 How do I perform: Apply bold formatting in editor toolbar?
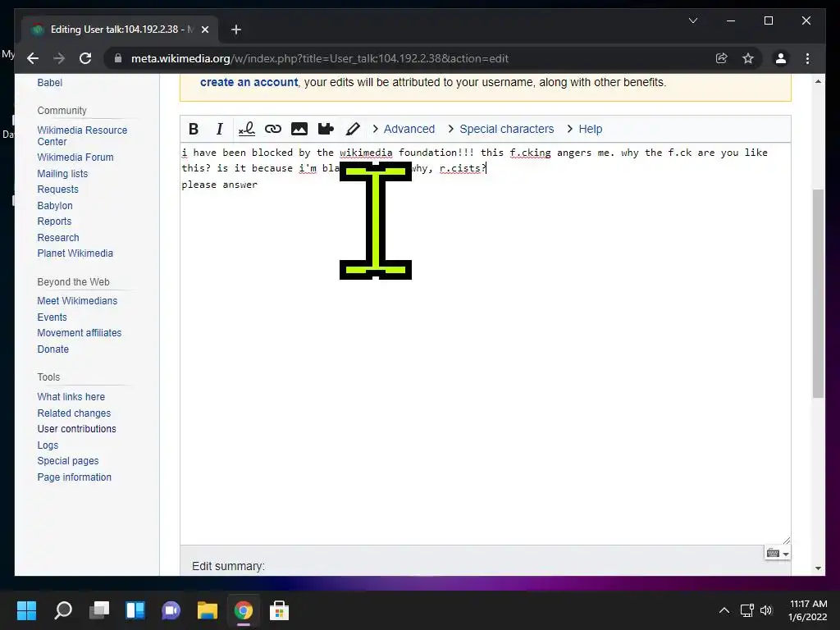pos(194,129)
